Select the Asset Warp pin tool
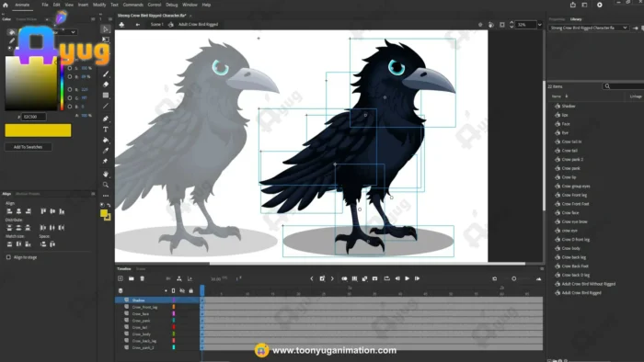 106,161
